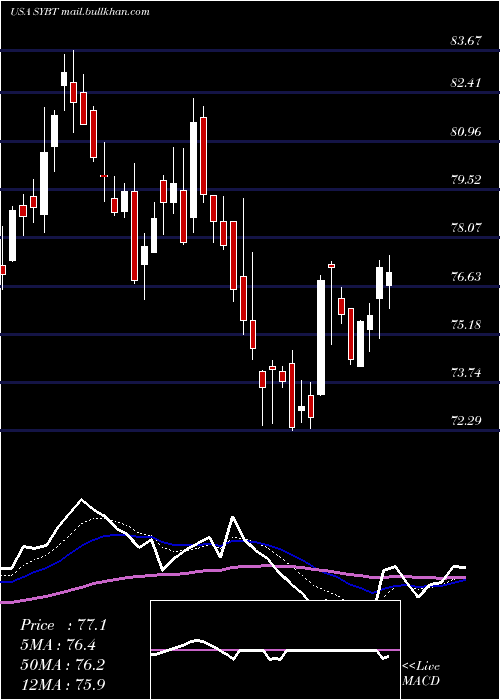Image resolution: width=500 pixels, height=700 pixels.
Task: Click the 50MA : 76.2 value
Action: point(62,664)
